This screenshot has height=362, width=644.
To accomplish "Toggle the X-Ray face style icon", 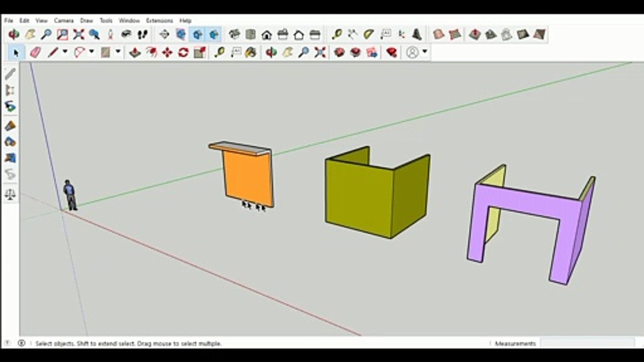I will click(x=164, y=34).
